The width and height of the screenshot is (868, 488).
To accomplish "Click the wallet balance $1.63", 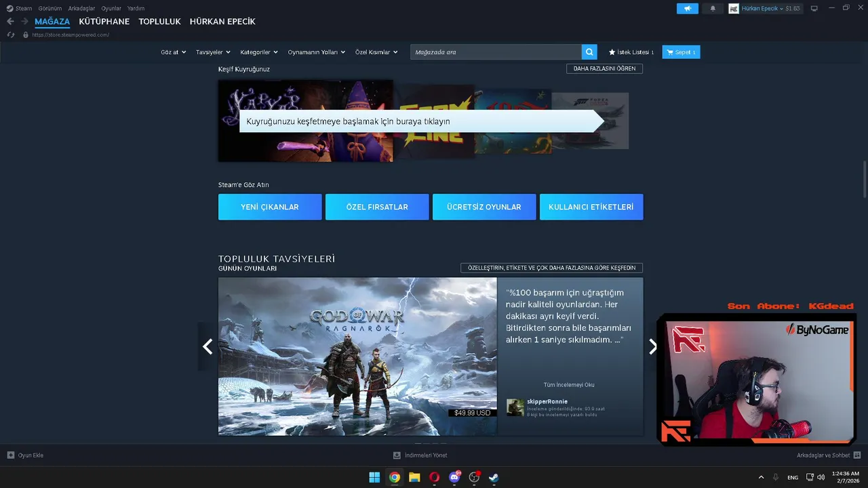I will point(793,9).
